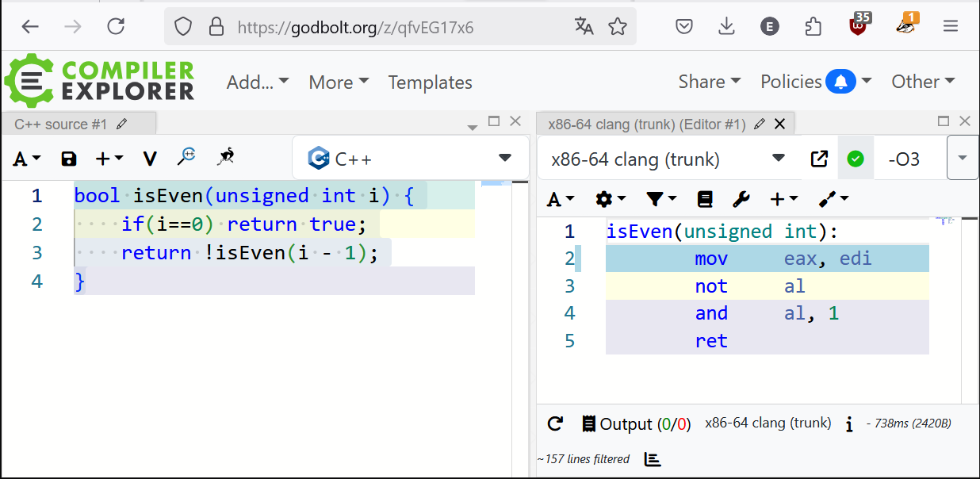Image resolution: width=980 pixels, height=479 pixels.
Task: Click the Templates button
Action: coord(430,82)
